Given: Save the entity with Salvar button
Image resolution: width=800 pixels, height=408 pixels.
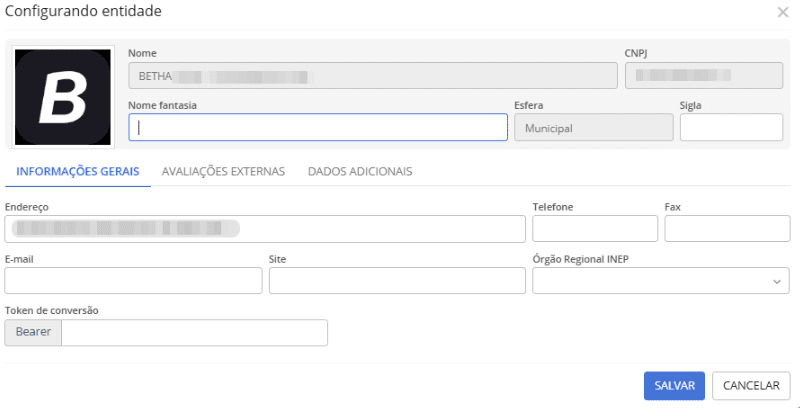Looking at the screenshot, I should 674,386.
